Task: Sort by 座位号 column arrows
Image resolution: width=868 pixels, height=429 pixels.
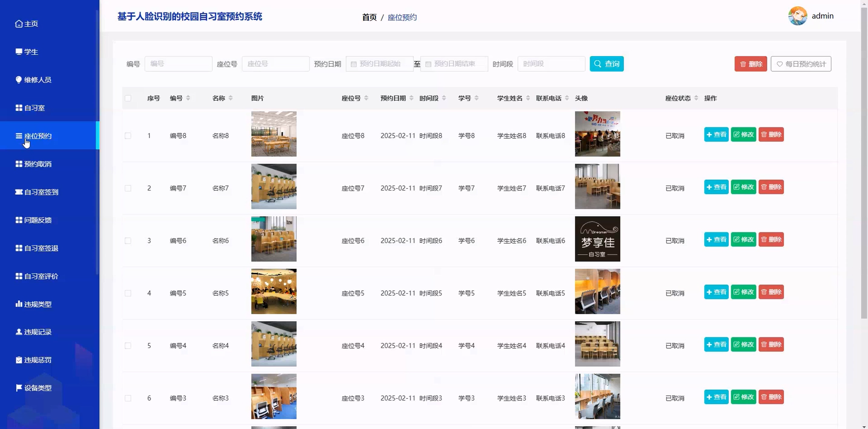Action: (x=366, y=98)
